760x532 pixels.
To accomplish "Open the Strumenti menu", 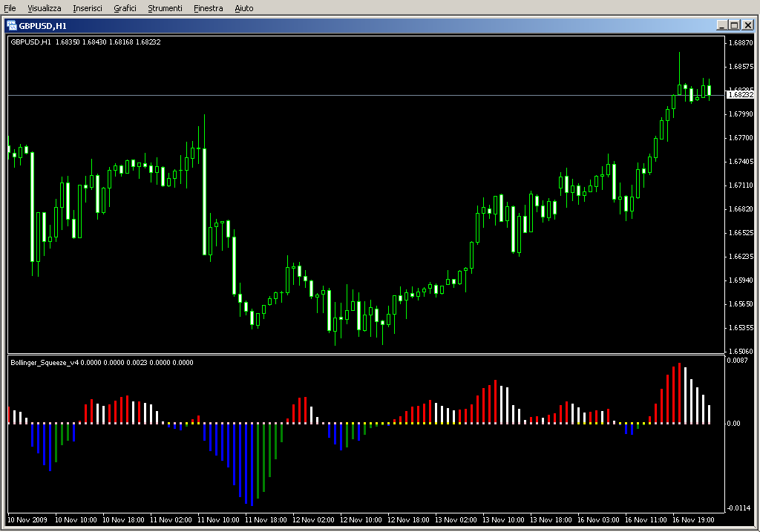I will click(165, 8).
